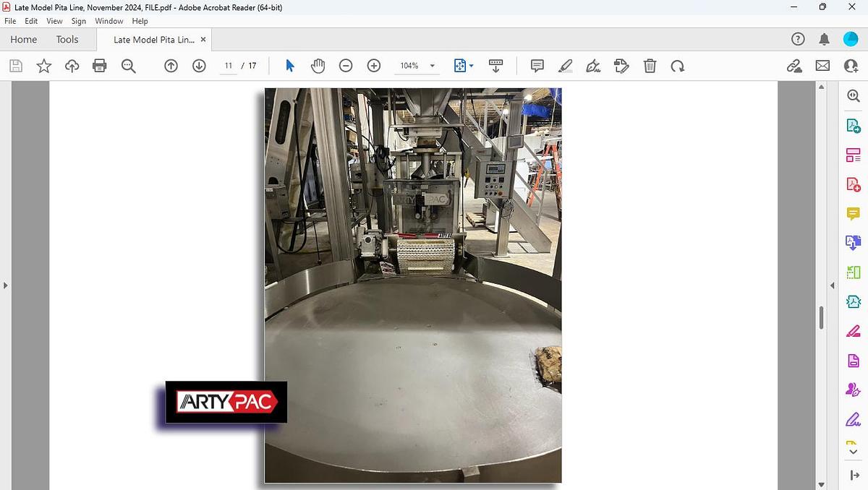Click the Next page arrow

tap(198, 66)
